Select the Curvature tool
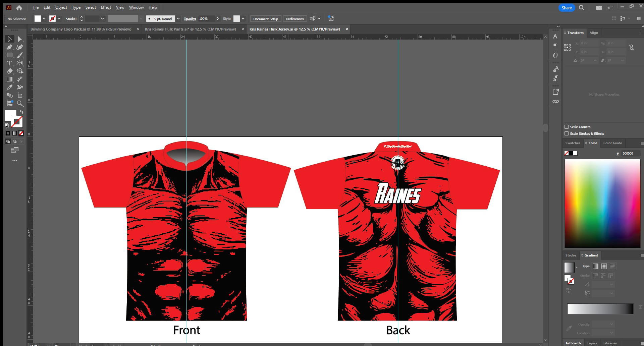This screenshot has width=644, height=346. [20, 47]
